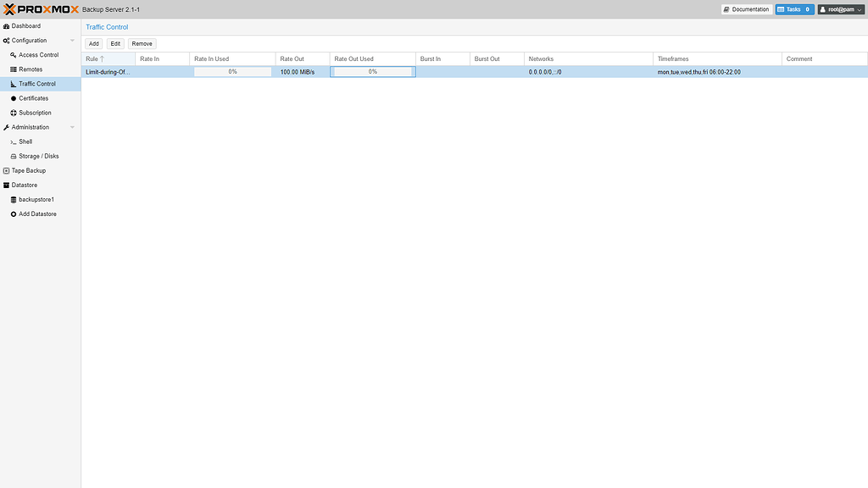Open Subscription via its icon
Screen dimensions: 868x488
[x=14, y=112]
